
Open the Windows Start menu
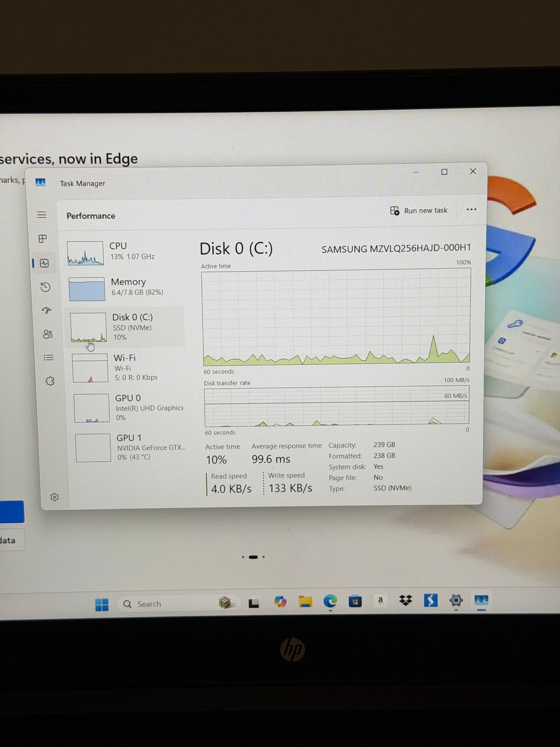102,604
